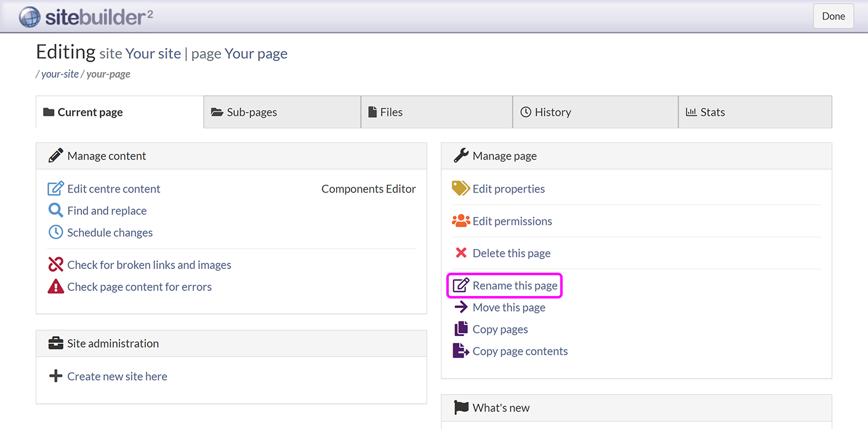868x429 pixels.
Task: Click the magnifier icon for Find and replace
Action: pos(55,210)
